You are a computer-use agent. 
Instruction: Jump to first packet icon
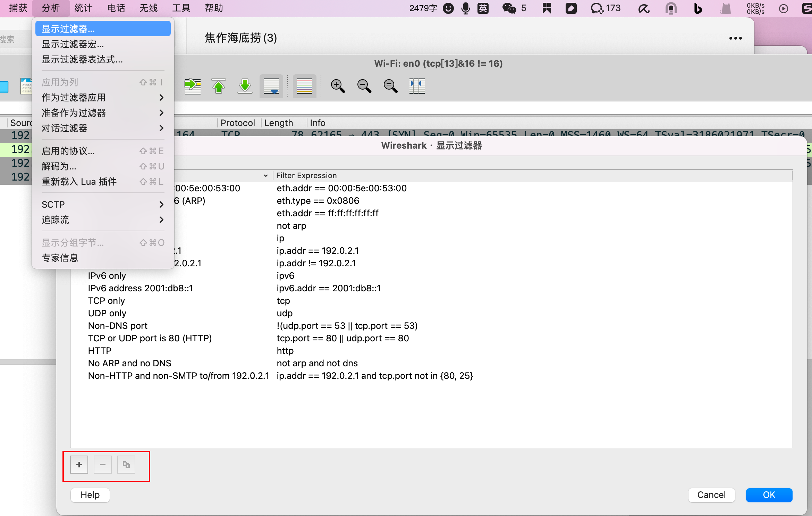219,86
